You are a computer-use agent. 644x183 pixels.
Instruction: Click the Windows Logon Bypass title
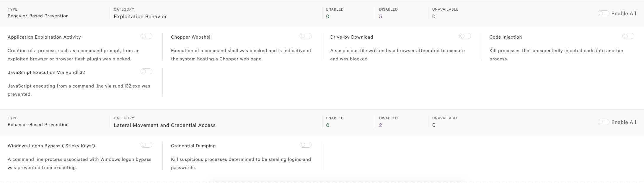click(x=51, y=146)
